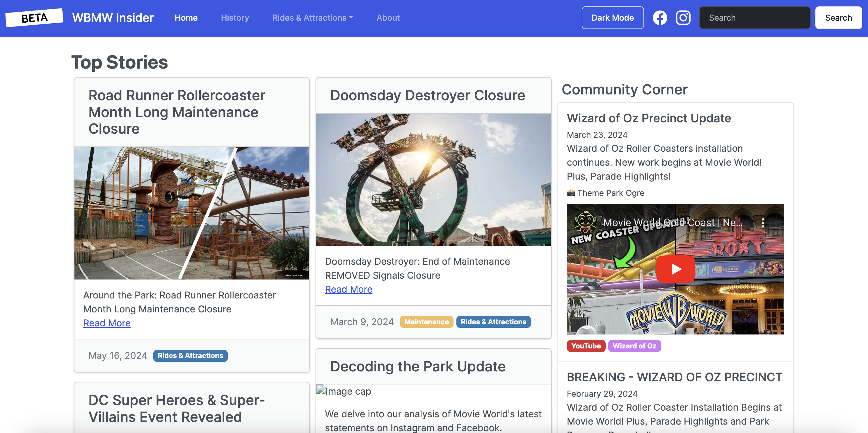The height and width of the screenshot is (433, 868).
Task: Click the Maintenance tag badge
Action: click(426, 321)
